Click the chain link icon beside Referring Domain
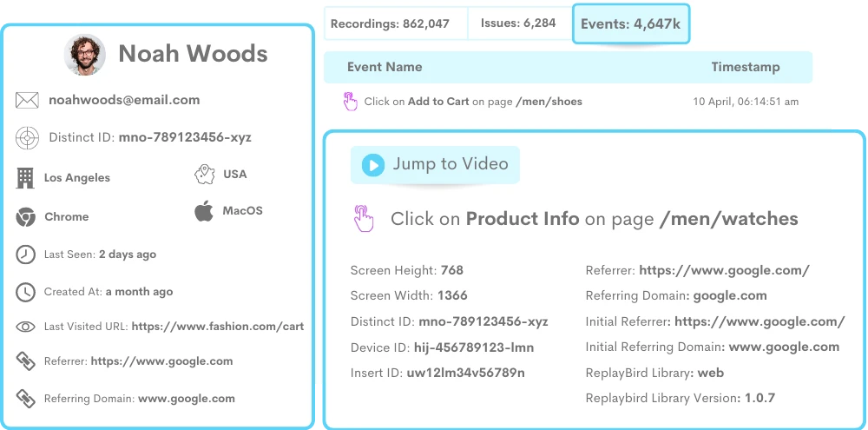Viewport: 868px width, 430px height. point(25,399)
